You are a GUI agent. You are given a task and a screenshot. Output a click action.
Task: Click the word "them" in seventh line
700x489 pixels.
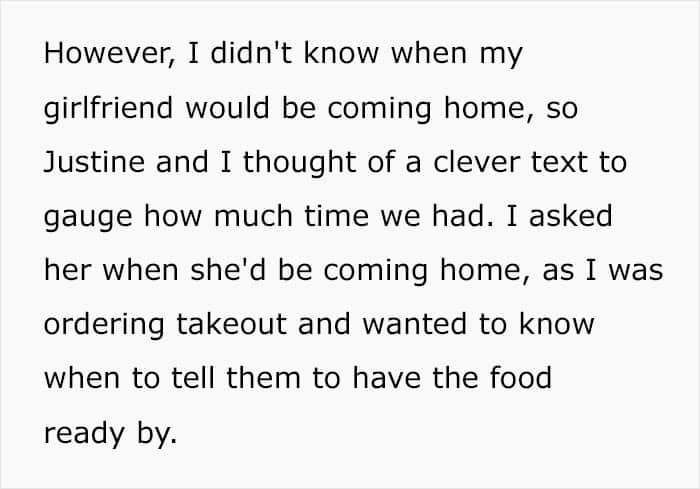click(x=263, y=378)
